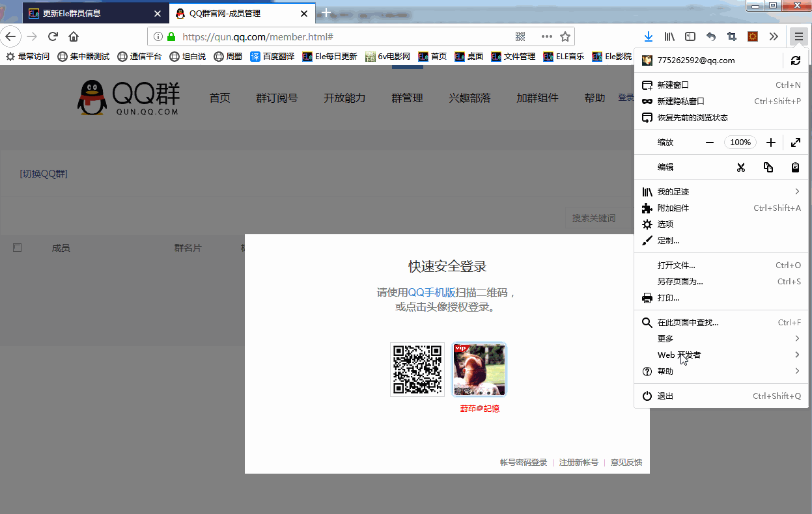The image size is (812, 514).
Task: Open 意见反馈 link in login dialog
Action: click(x=626, y=463)
